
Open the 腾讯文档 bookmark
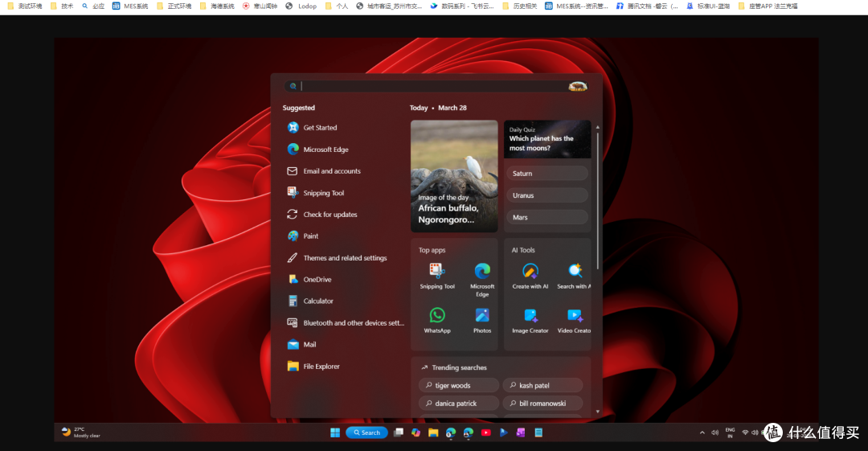647,6
